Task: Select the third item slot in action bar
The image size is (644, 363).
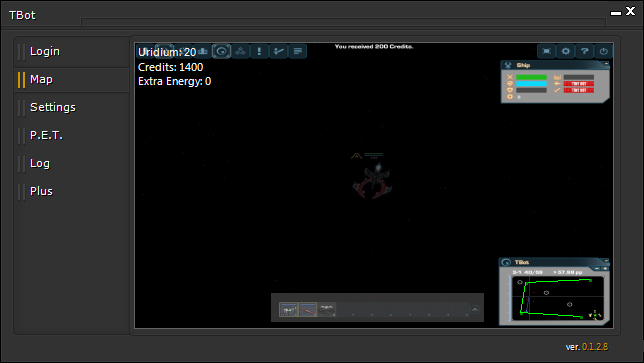Action: (x=327, y=309)
